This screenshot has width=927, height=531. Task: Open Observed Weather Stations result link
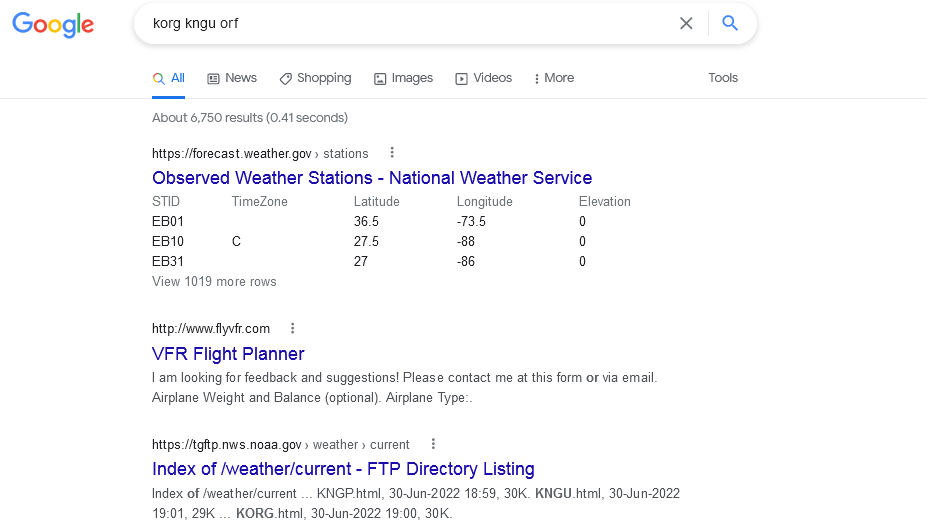pos(372,178)
